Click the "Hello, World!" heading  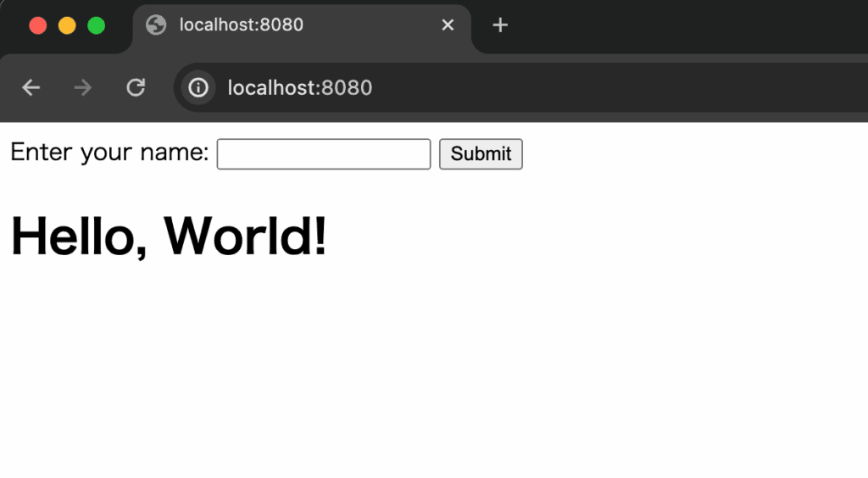coord(169,236)
